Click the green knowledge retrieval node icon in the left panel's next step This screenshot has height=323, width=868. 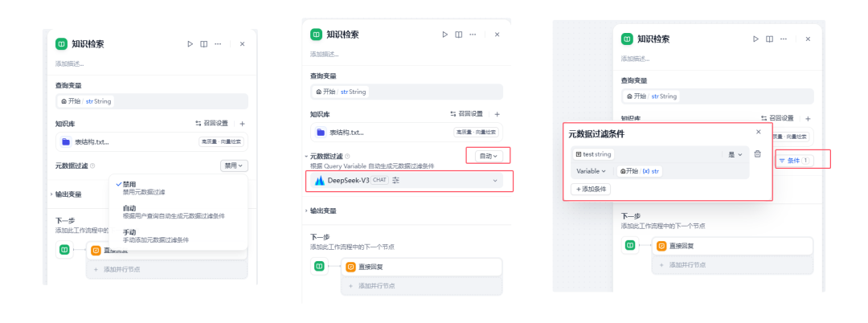[65, 250]
